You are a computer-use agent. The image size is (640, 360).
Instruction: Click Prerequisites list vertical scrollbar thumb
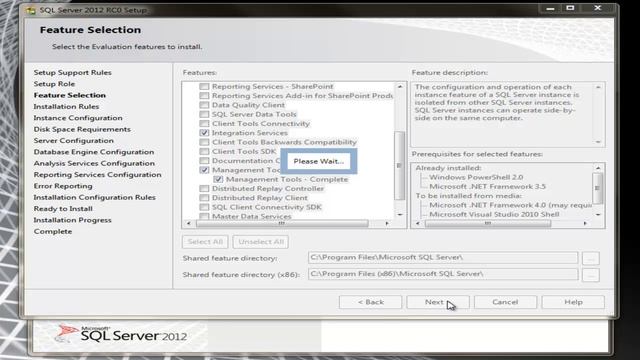coord(598,188)
